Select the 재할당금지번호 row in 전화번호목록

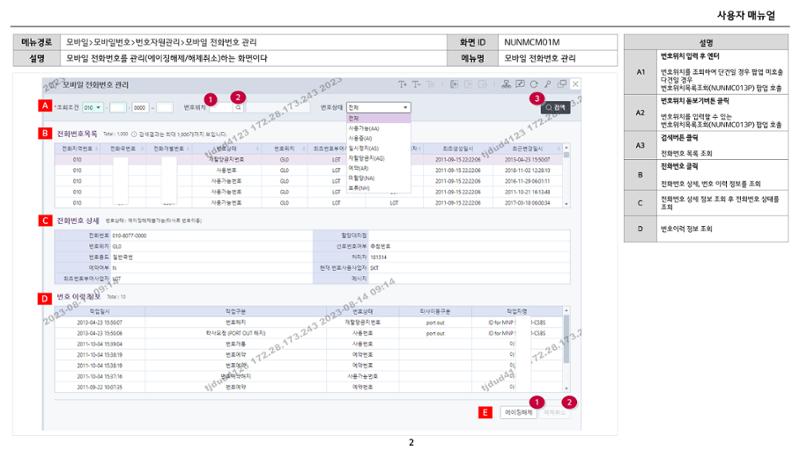[309, 160]
